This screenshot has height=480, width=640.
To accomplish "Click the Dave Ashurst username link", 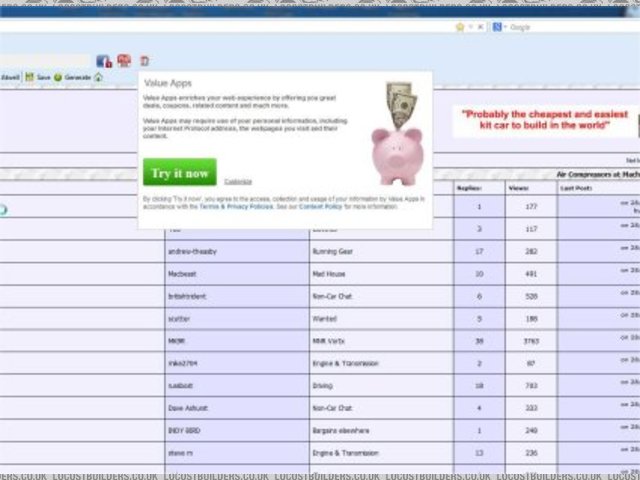I will pyautogui.click(x=190, y=408).
